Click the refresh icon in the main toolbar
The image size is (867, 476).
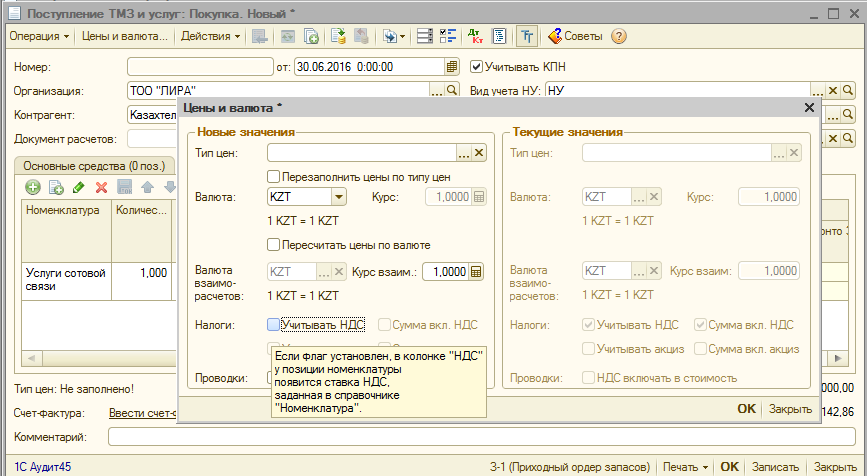[x=288, y=36]
